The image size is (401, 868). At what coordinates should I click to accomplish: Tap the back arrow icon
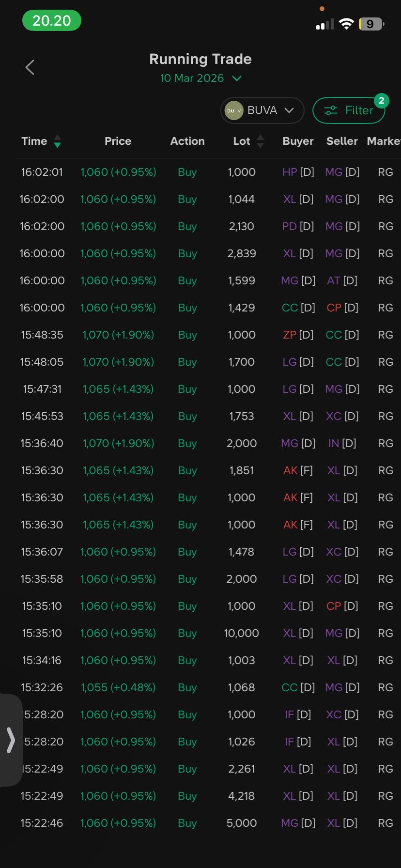(30, 67)
